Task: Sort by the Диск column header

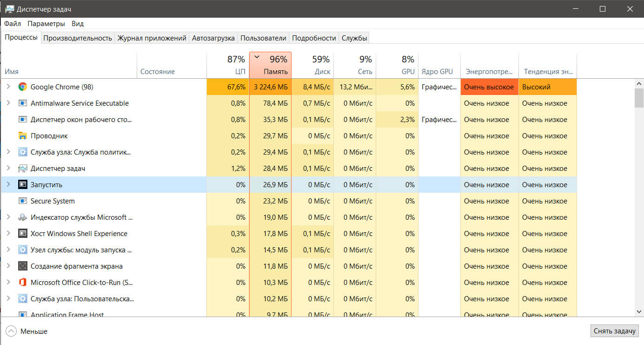Action: (313, 65)
